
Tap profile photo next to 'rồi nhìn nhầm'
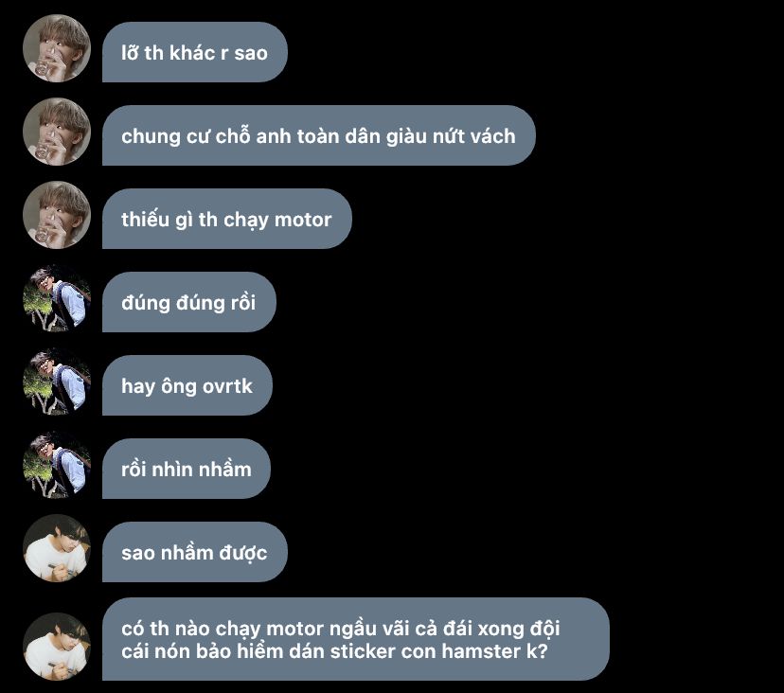point(57,465)
